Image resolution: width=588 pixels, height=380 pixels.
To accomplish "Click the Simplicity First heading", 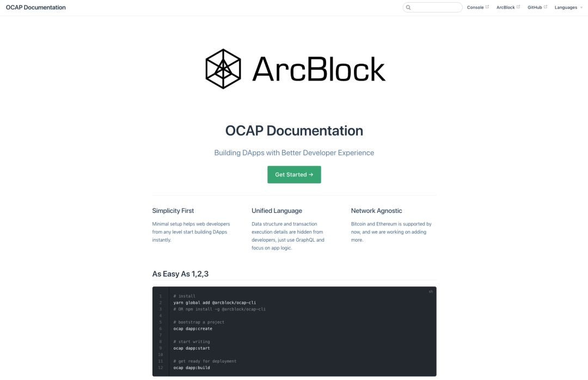I will click(173, 211).
